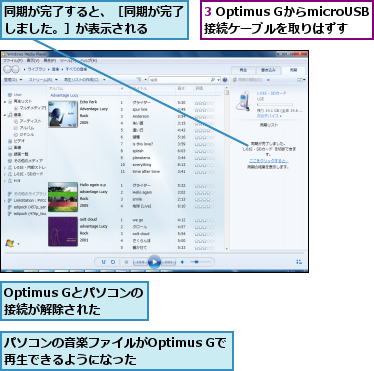Click the blue Play button

[154, 262]
